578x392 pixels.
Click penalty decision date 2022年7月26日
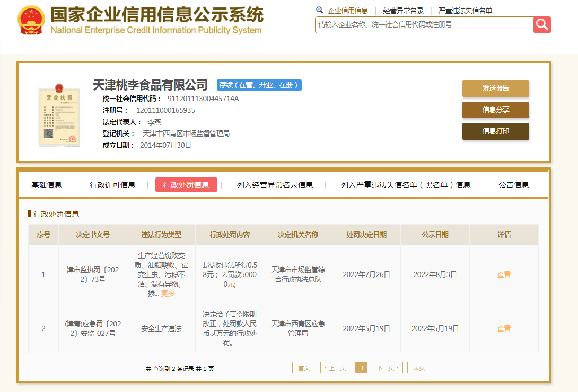pyautogui.click(x=366, y=274)
